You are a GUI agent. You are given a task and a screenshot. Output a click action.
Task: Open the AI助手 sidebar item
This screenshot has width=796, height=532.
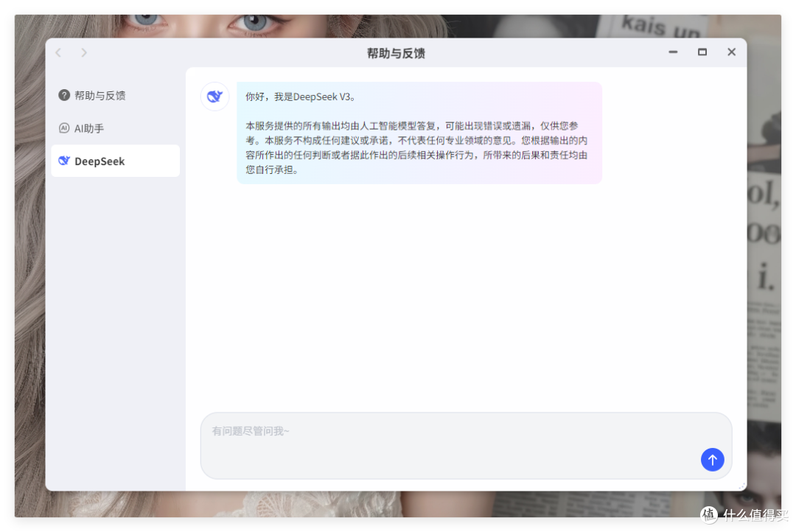(x=115, y=128)
